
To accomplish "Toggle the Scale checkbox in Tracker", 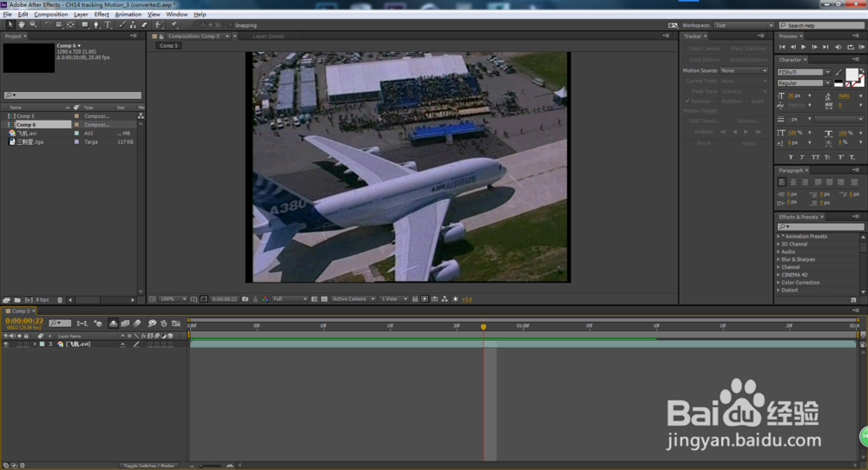I will click(748, 101).
